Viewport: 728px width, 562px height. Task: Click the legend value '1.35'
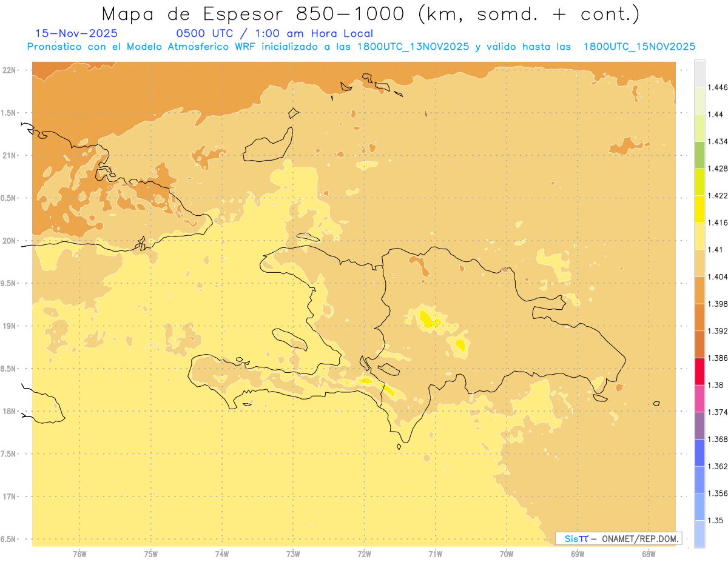716,520
